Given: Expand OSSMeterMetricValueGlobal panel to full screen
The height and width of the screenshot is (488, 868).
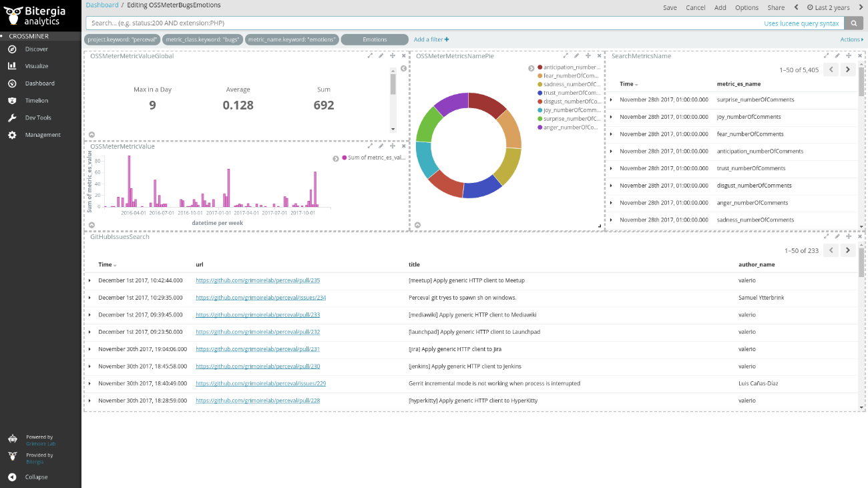Looking at the screenshot, I should 370,55.
